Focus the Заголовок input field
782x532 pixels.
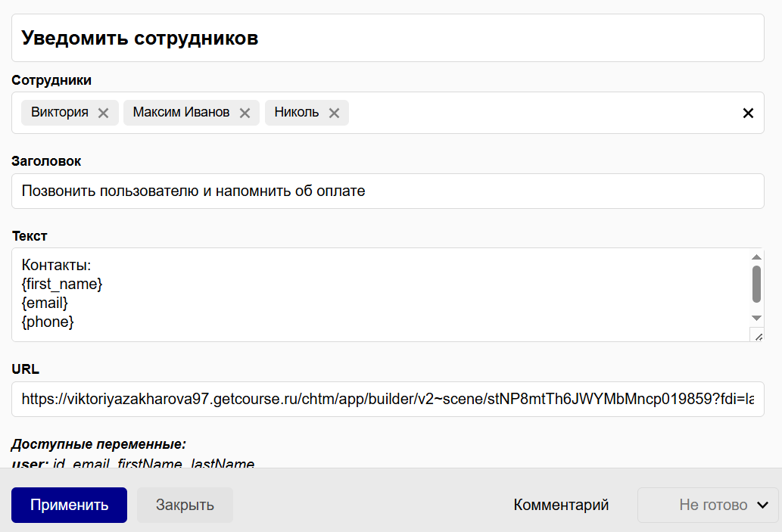[x=388, y=191]
